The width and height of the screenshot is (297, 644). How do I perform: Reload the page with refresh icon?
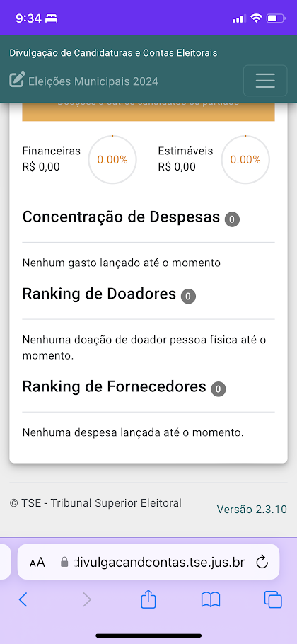[262, 562]
